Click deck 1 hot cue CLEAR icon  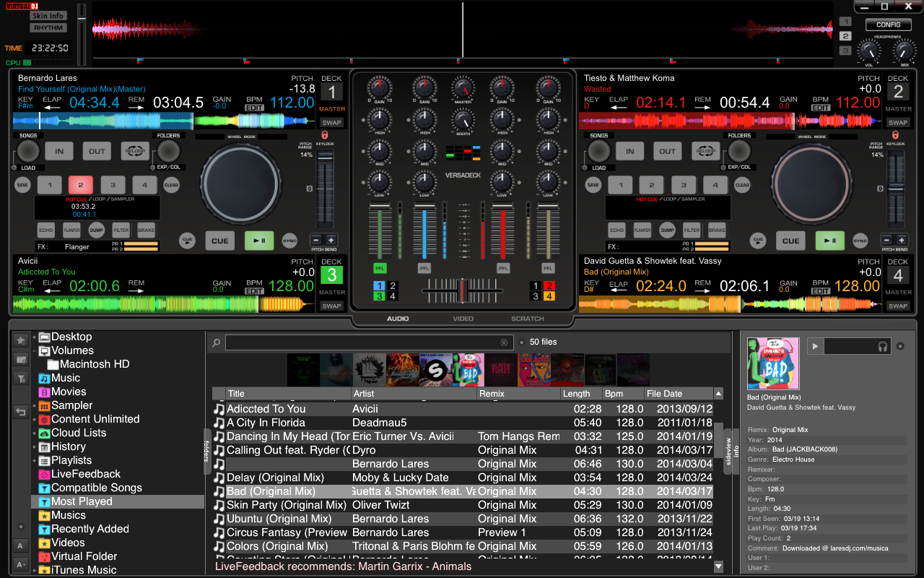tap(171, 185)
